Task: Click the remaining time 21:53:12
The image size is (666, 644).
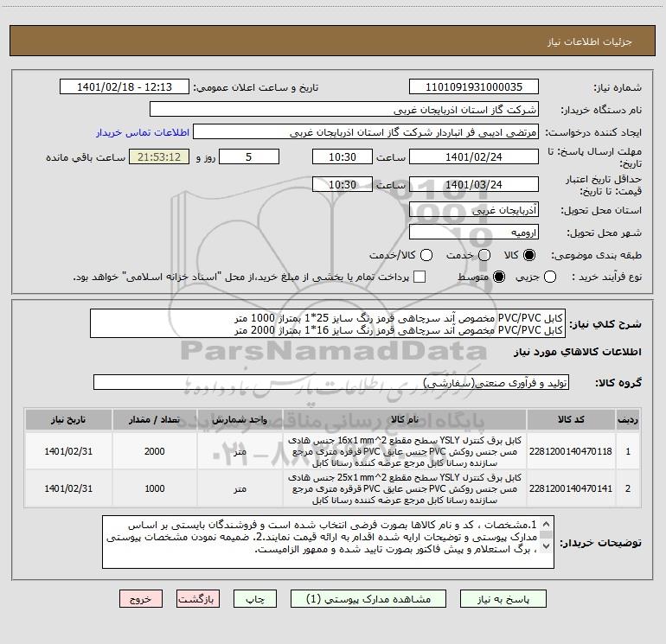Action: click(159, 157)
